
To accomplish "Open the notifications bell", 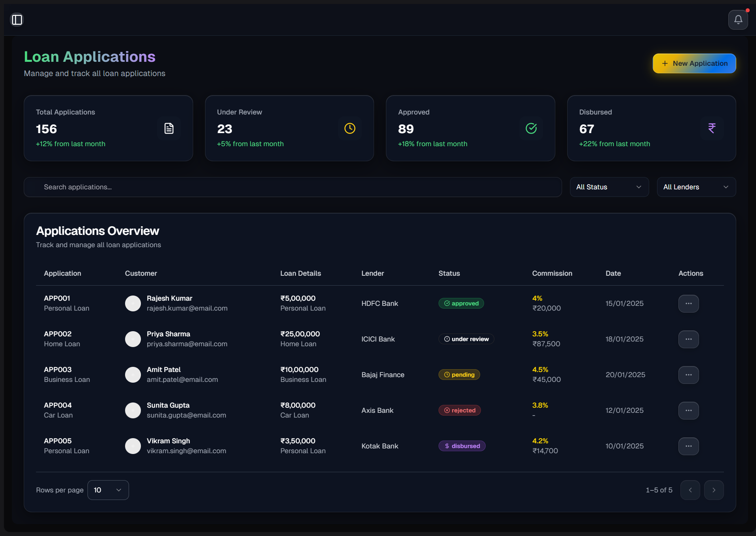I will (x=738, y=19).
